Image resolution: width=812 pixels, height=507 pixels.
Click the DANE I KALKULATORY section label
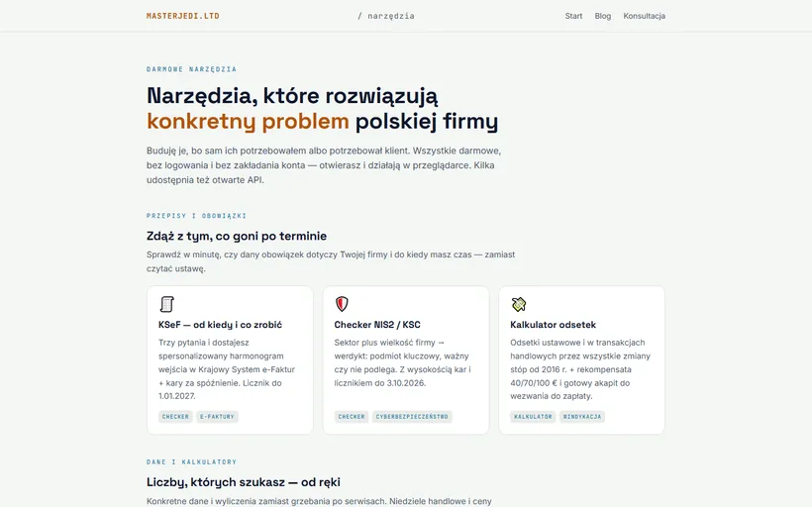[x=191, y=462]
